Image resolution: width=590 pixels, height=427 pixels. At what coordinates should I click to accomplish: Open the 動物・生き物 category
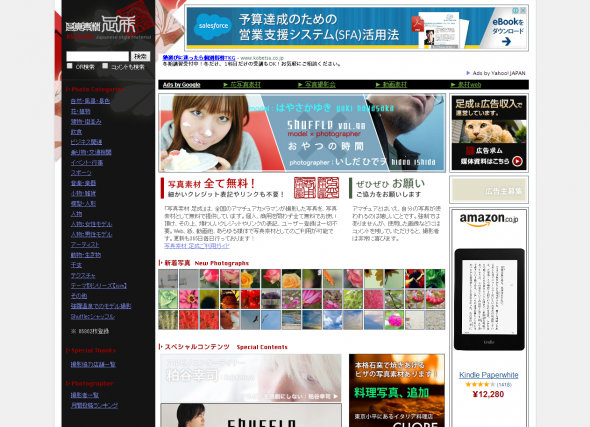point(86,255)
